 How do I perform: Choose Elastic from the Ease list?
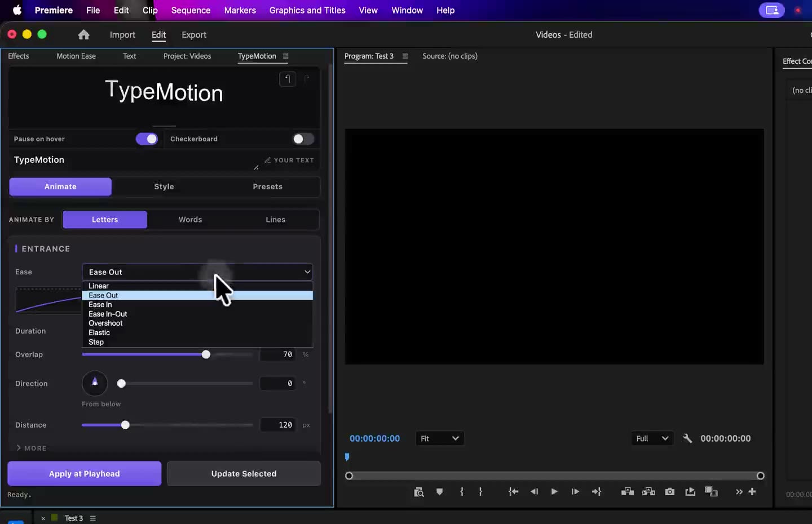tap(197, 332)
